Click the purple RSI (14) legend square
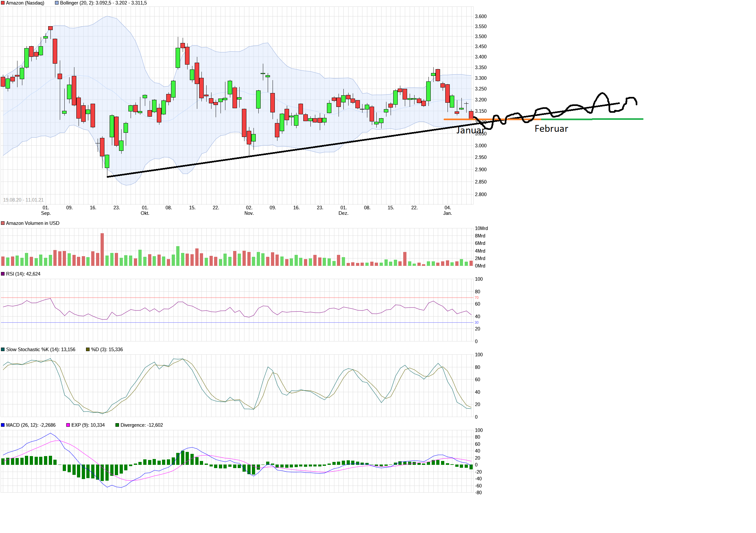 pos(3,274)
